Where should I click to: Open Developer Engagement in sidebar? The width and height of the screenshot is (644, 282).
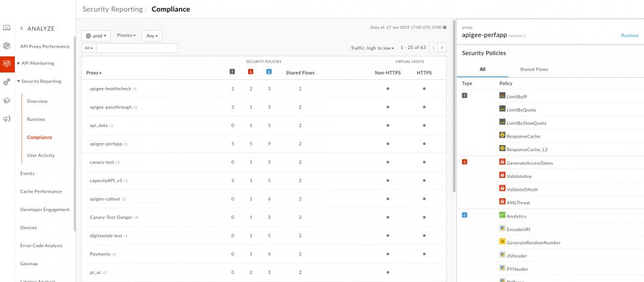point(45,209)
